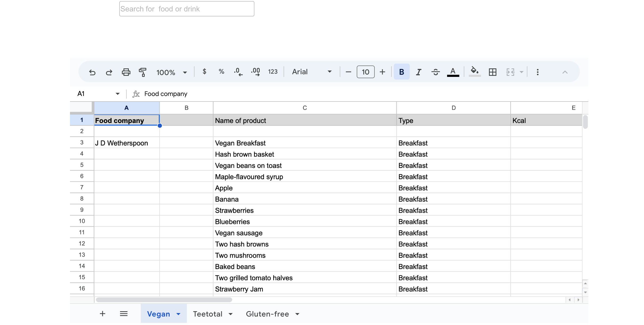Open the A1 name box dropdown
Viewport: 644px width, 325px height.
pyautogui.click(x=117, y=94)
